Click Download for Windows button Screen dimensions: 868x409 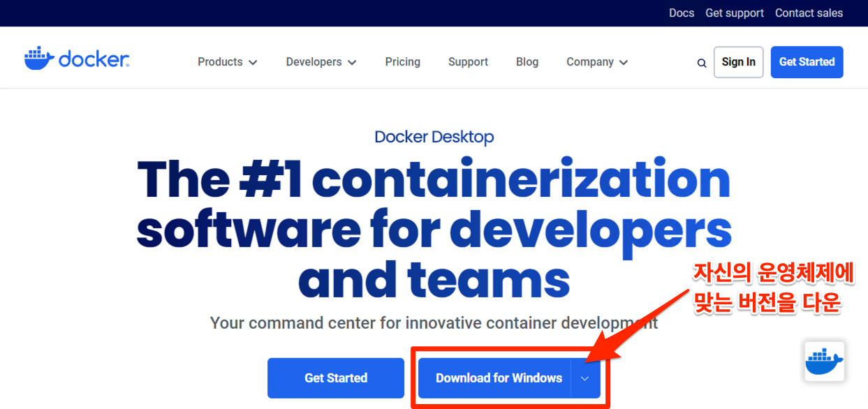click(495, 378)
